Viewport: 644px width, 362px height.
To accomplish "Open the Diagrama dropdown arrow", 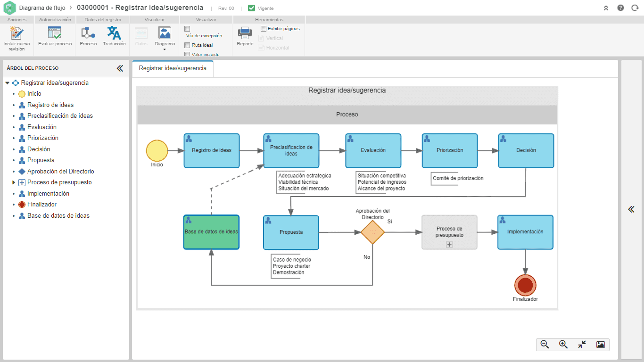I will [x=165, y=49].
